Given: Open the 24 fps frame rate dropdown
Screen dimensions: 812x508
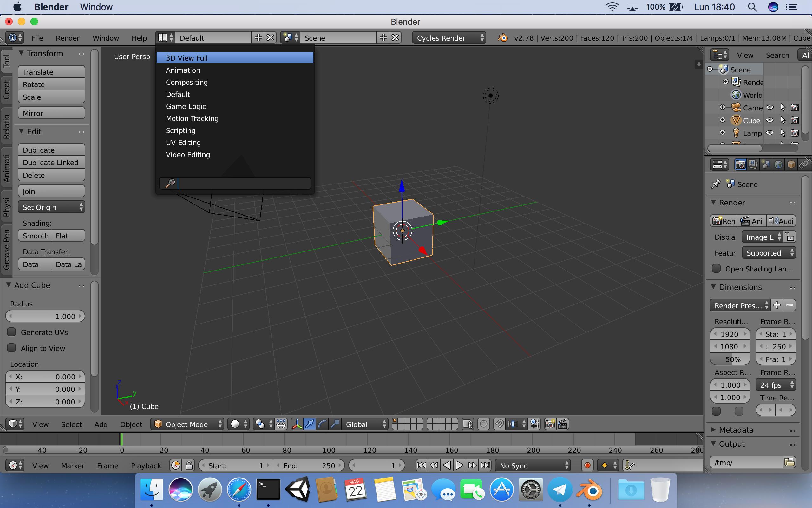Looking at the screenshot, I should (x=776, y=385).
